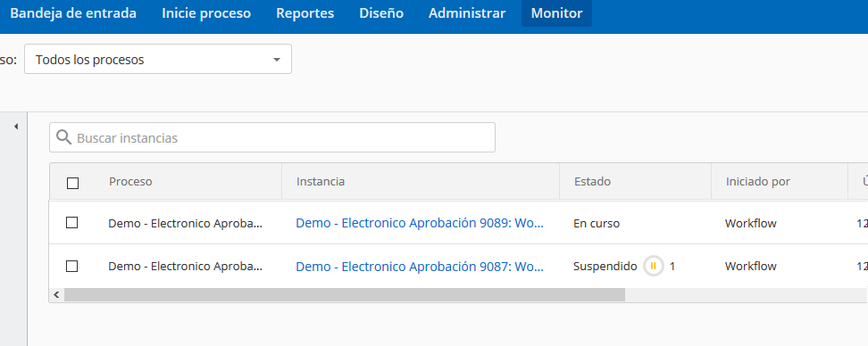Image resolution: width=868 pixels, height=346 pixels.
Task: Sort by the Instancia column header
Action: (321, 181)
